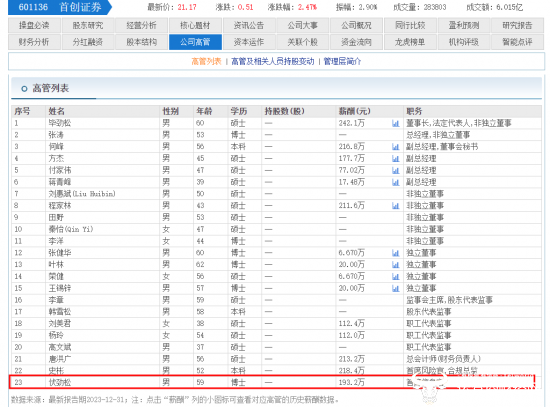Click stock header 601136 首创证券
550x407 pixels.
[x=60, y=7]
